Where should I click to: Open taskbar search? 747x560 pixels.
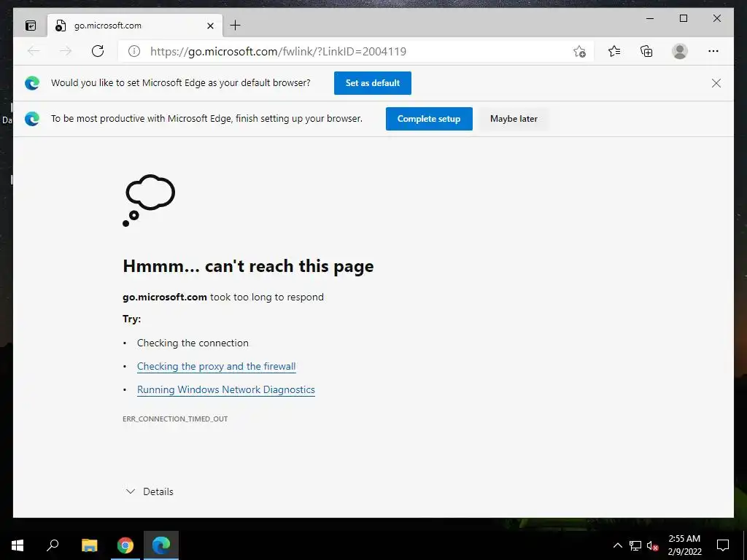[53, 545]
